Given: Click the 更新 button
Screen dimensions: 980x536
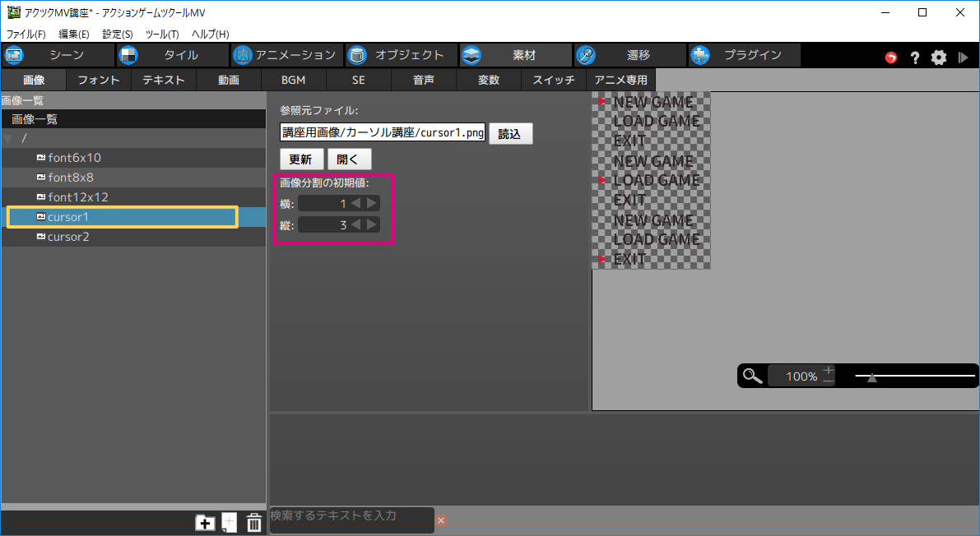Looking at the screenshot, I should click(301, 159).
